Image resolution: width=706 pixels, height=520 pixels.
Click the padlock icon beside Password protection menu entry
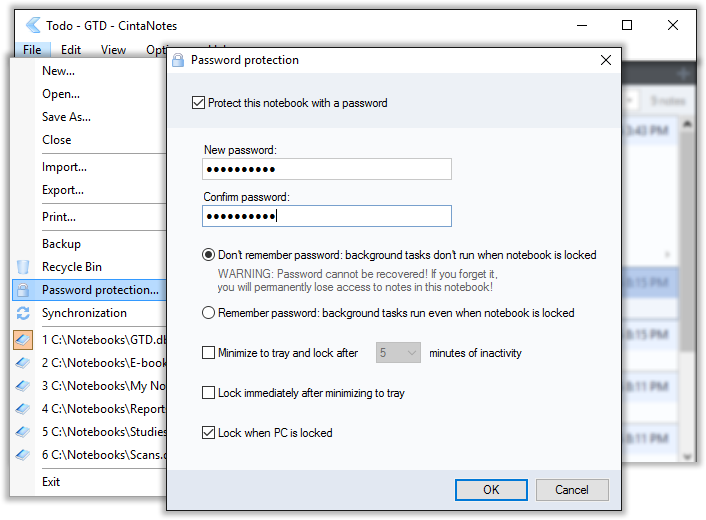coord(23,290)
